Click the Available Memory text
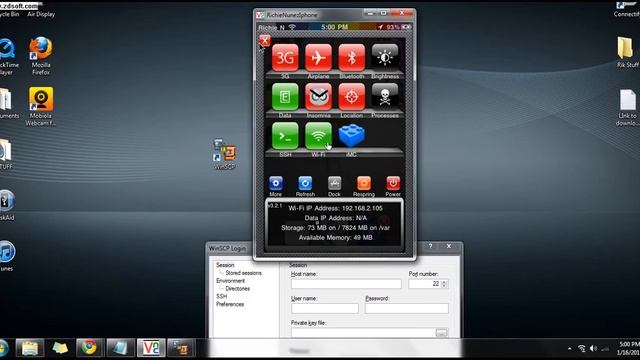Image resolution: width=640 pixels, height=360 pixels. [x=336, y=238]
